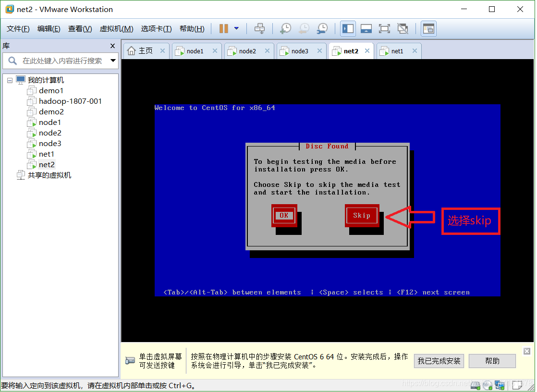Open the 虚拟机(M) menu
The height and width of the screenshot is (392, 537).
(116, 29)
